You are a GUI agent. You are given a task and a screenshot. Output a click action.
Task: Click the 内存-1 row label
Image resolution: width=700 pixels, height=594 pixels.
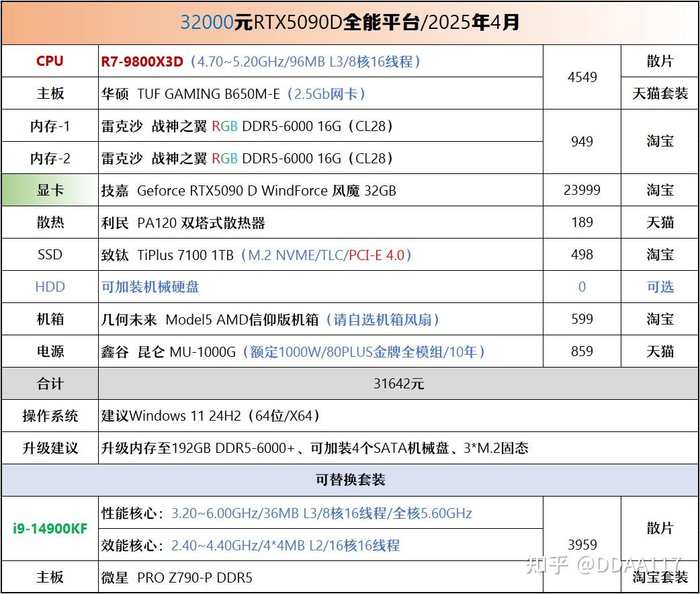(50, 126)
